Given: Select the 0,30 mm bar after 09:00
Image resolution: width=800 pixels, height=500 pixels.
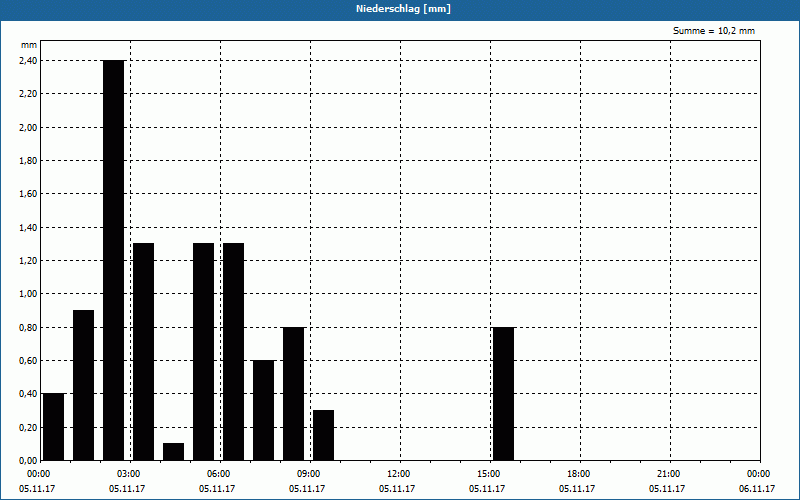Looking at the screenshot, I should click(323, 435).
